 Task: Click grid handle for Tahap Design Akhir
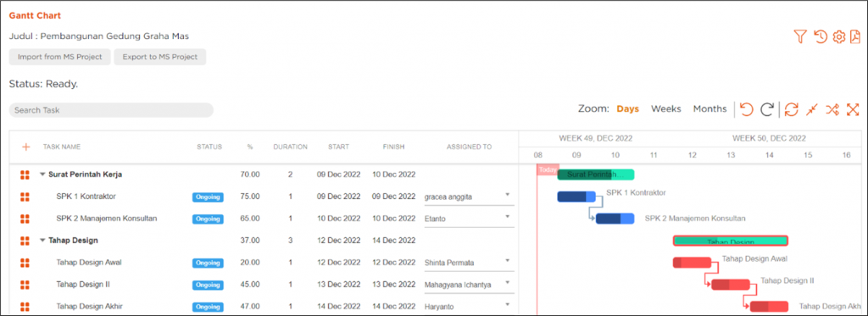click(25, 307)
